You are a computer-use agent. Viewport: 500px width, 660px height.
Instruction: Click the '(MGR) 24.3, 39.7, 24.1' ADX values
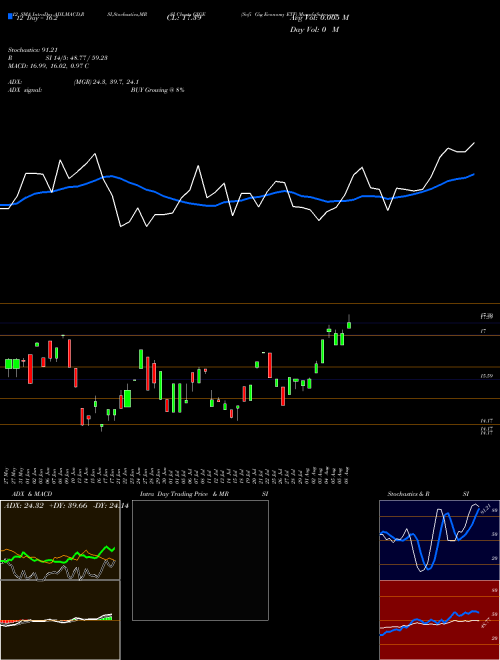click(106, 82)
